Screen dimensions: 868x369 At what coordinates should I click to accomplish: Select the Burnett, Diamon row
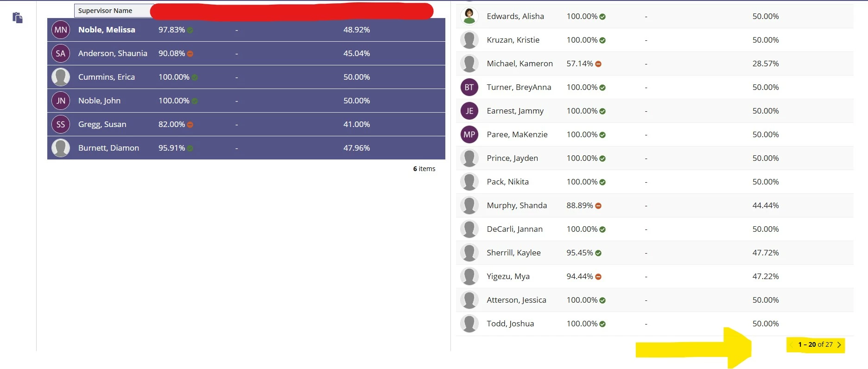pos(246,148)
